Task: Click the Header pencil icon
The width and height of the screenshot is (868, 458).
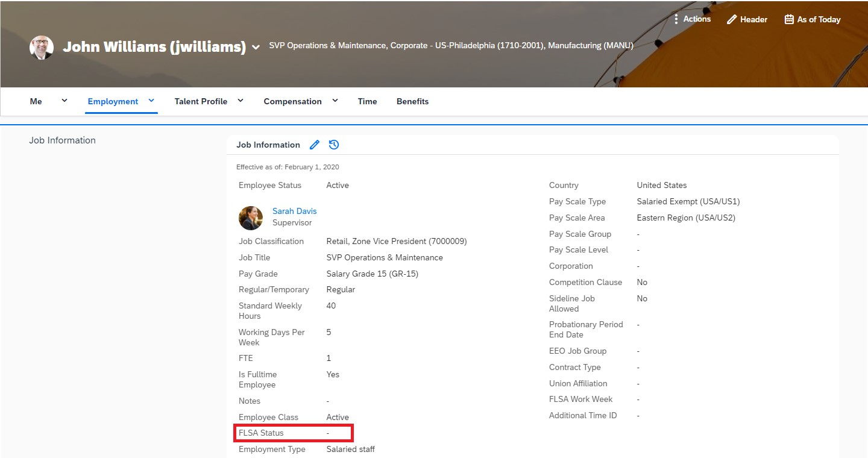Action: pos(732,19)
